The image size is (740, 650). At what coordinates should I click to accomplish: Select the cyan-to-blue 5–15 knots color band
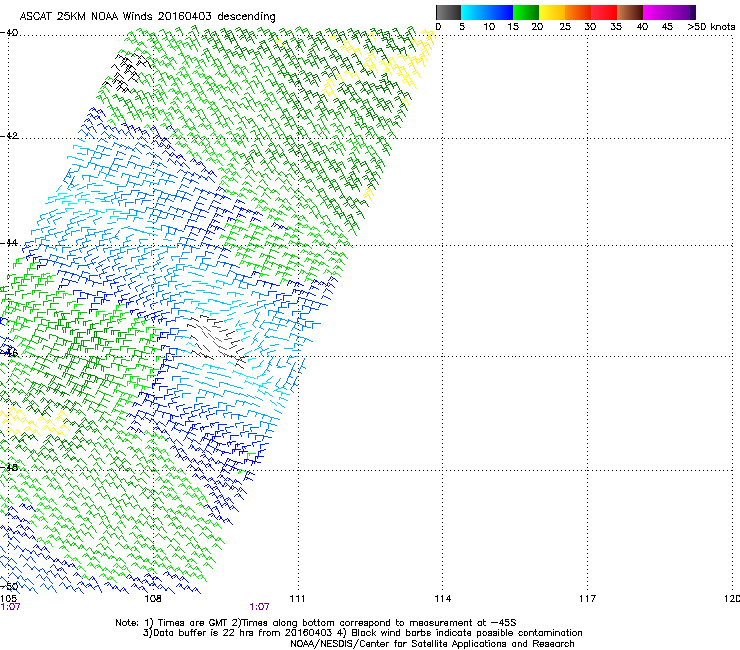487,12
